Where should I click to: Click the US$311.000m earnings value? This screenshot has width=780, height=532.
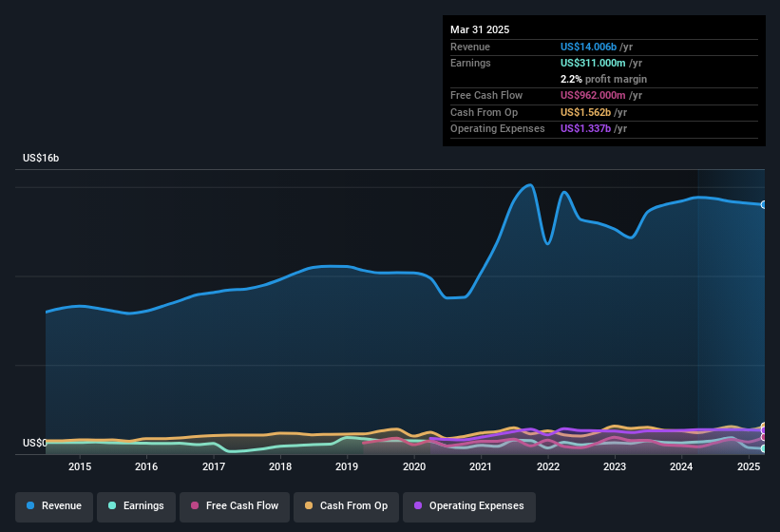click(x=593, y=63)
